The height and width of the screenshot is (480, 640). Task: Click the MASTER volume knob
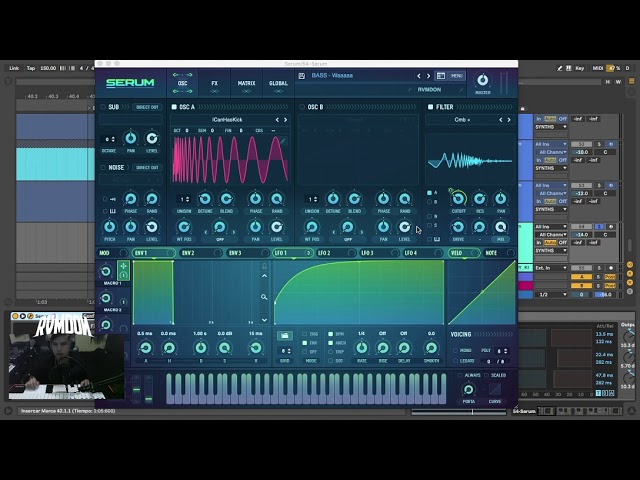tap(482, 80)
